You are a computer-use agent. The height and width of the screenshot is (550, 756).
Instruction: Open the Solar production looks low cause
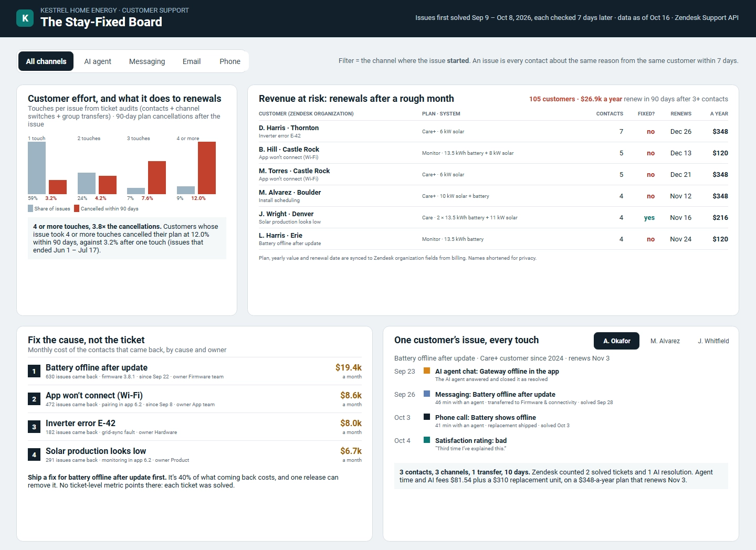pos(195,454)
